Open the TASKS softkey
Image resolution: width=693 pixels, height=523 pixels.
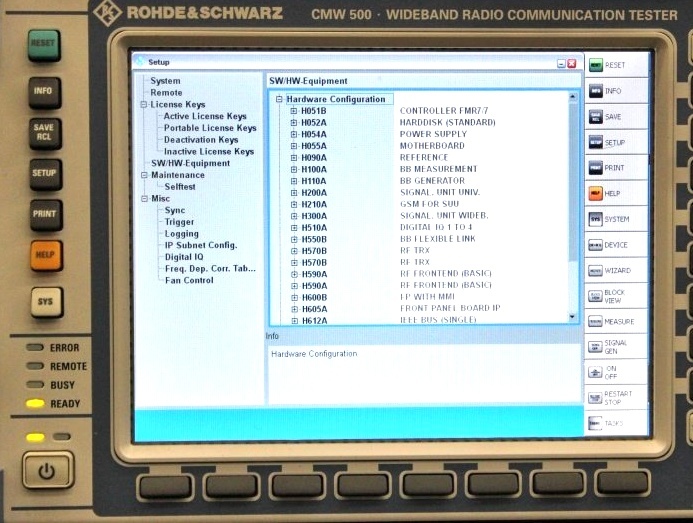pyautogui.click(x=617, y=423)
